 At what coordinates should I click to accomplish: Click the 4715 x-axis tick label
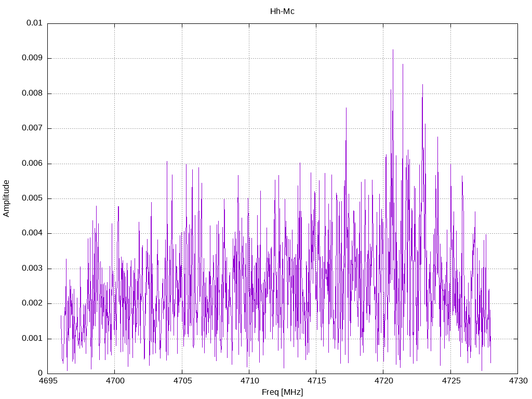(316, 381)
